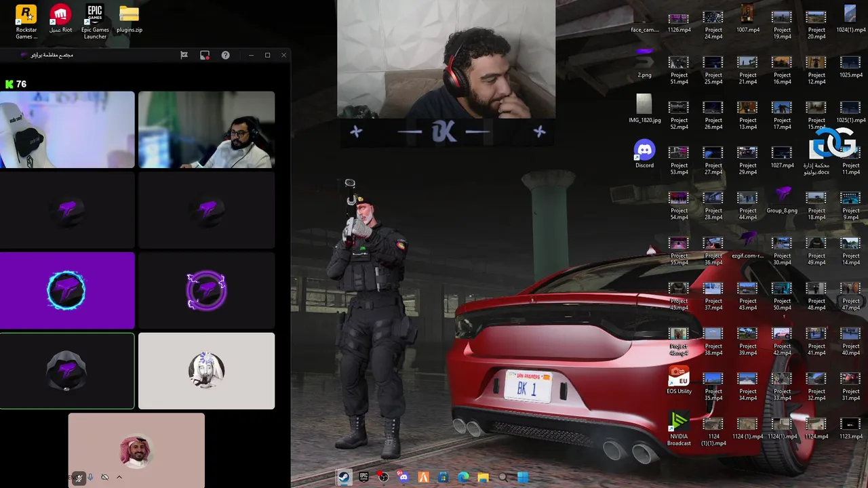Select the white gaming chair video tile
868x488 pixels.
pos(67,129)
